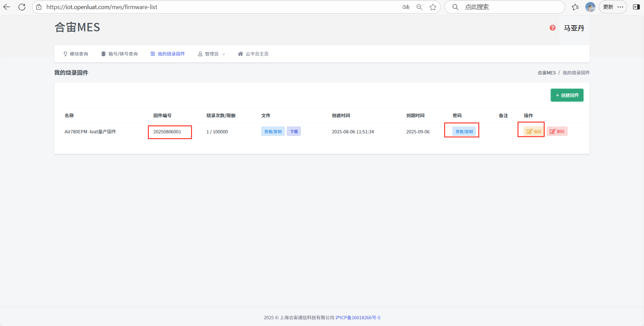Click the 沪ICP备16018266号-5 footer link

point(358,318)
